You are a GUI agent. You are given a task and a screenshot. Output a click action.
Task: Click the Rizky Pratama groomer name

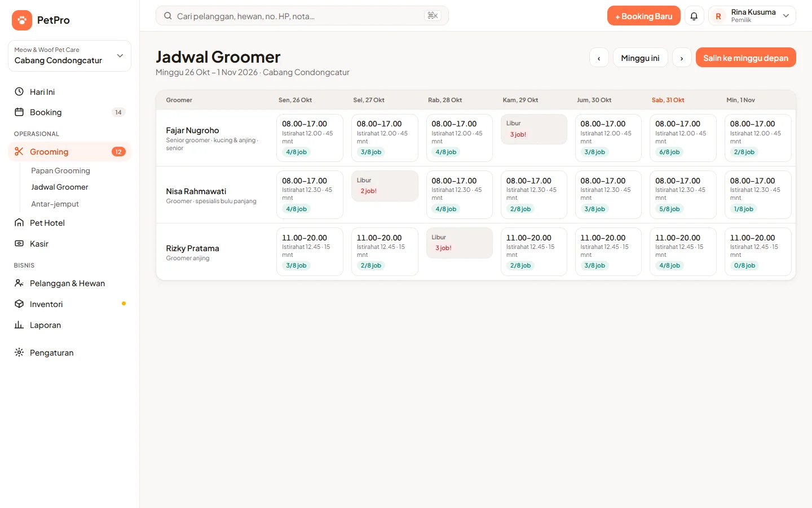[x=192, y=248]
